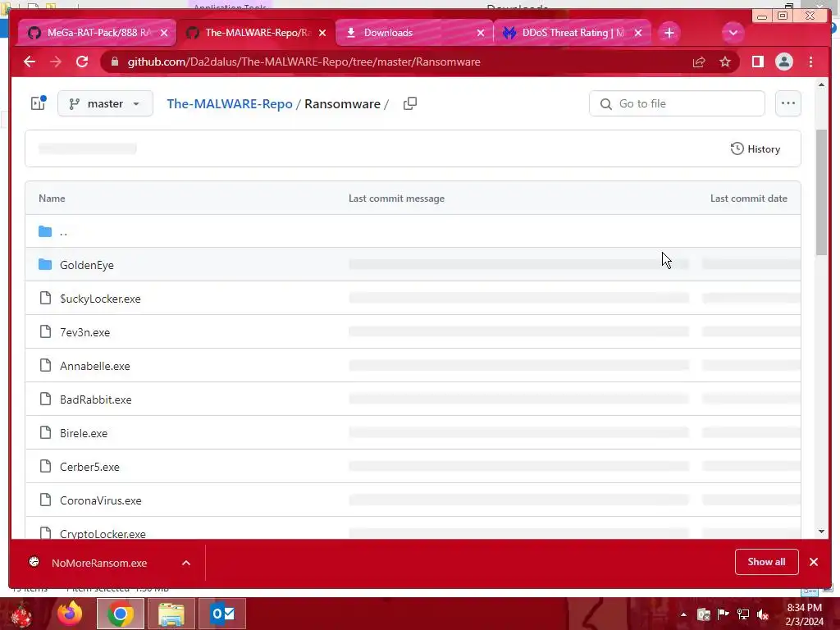
Task: Click the page vertical scrollbar thumb
Action: 821,192
